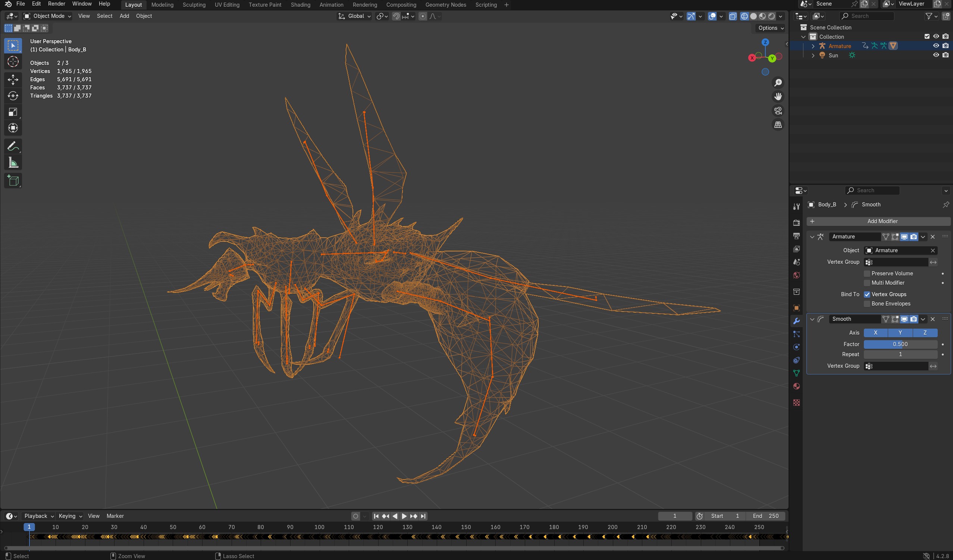Switch to the Sculpting workspace tab
Viewport: 953px width, 560px height.
click(x=194, y=4)
